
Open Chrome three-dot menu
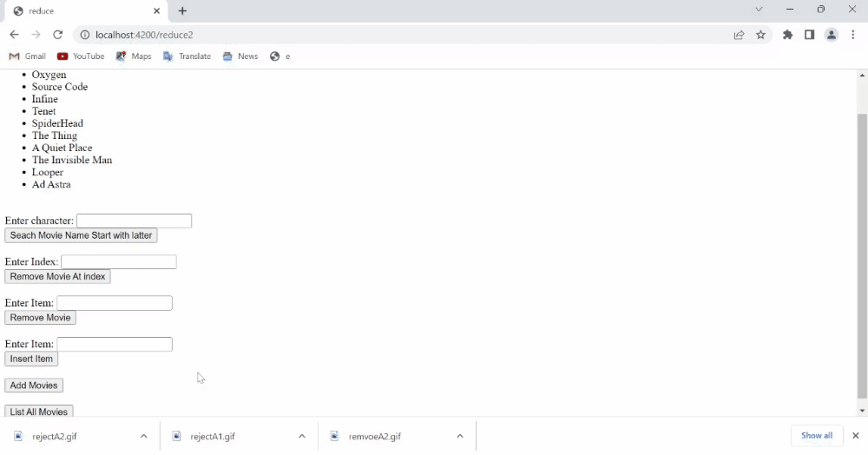click(x=852, y=35)
